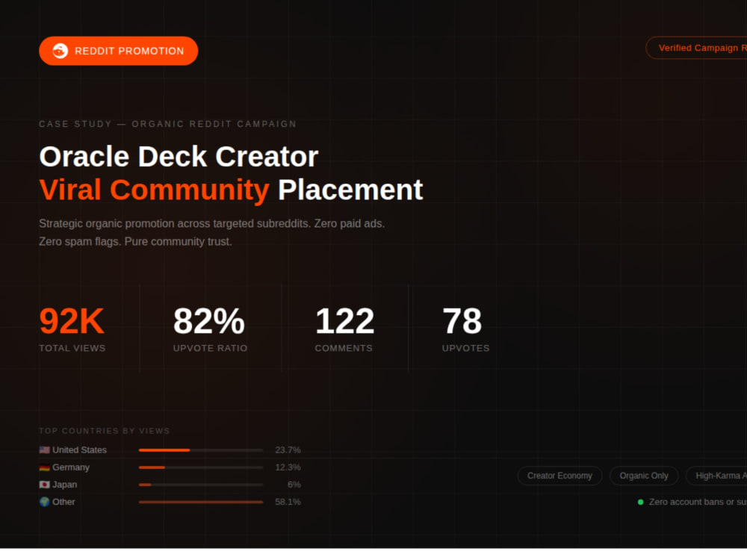Viewport: 747px width, 560px height.
Task: Select the Organic Only tag
Action: [x=644, y=476]
